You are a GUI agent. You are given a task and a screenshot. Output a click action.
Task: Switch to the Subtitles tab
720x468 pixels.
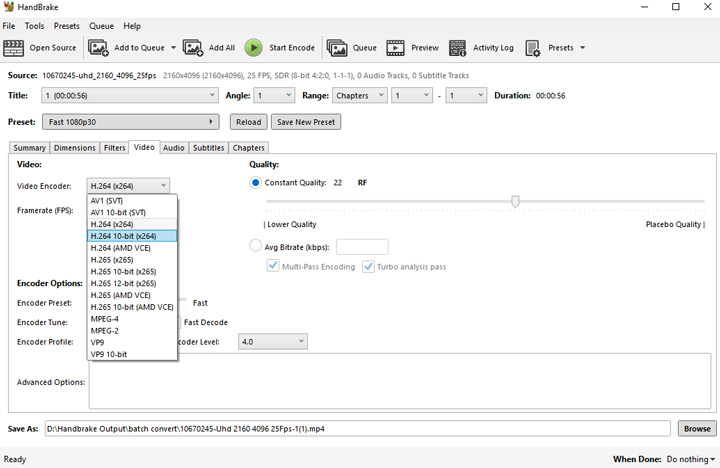pyautogui.click(x=208, y=148)
